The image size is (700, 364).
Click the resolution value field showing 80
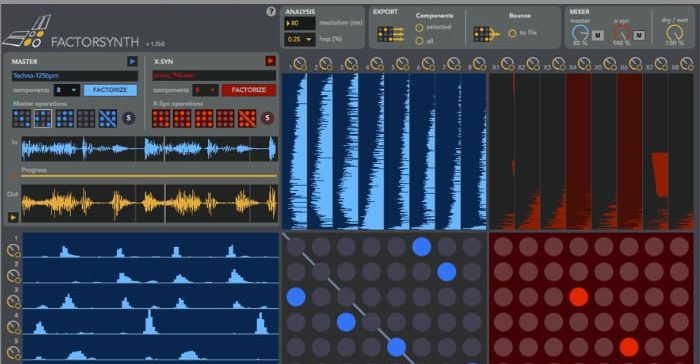pyautogui.click(x=300, y=23)
